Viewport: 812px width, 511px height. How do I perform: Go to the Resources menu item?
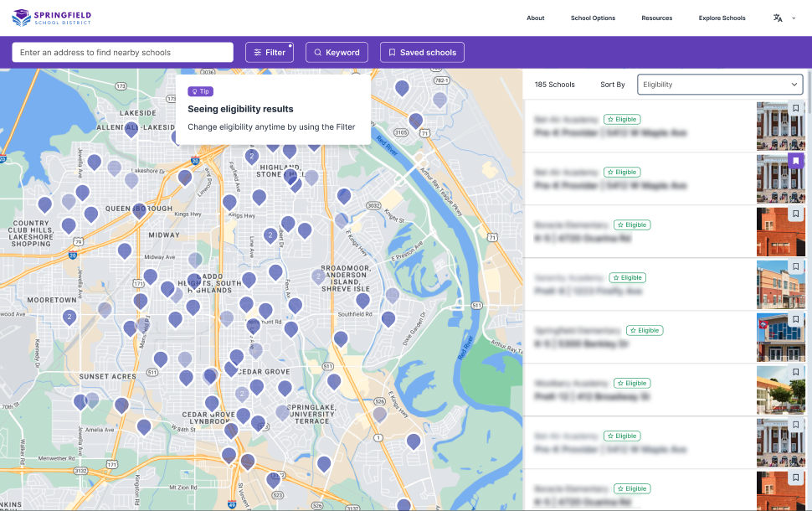click(656, 18)
